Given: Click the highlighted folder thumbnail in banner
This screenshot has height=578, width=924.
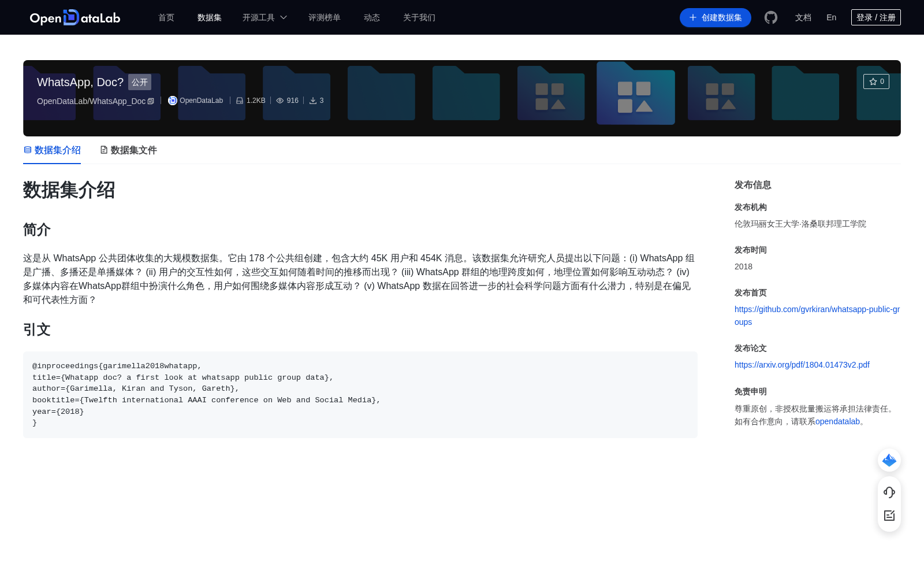Looking at the screenshot, I should [x=636, y=93].
